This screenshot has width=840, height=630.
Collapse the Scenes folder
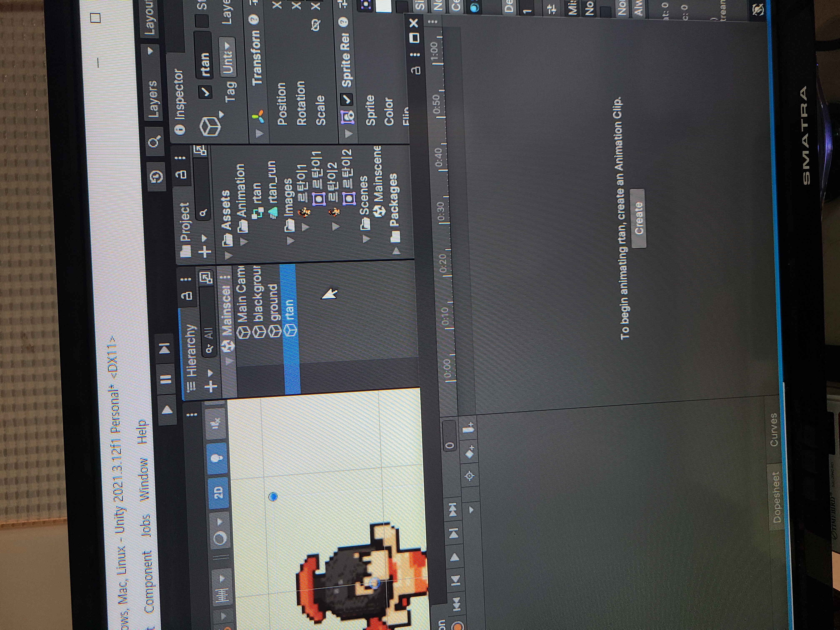click(x=366, y=239)
